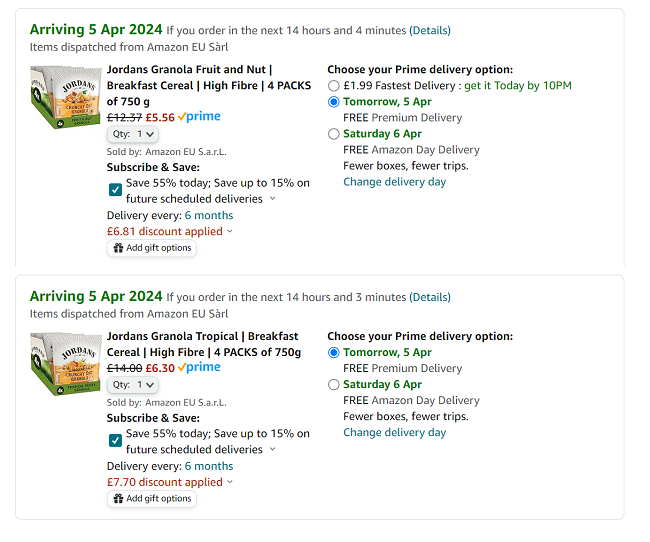Click the gift icon for Tropical granola
The height and width of the screenshot is (542, 650).
pos(118,498)
